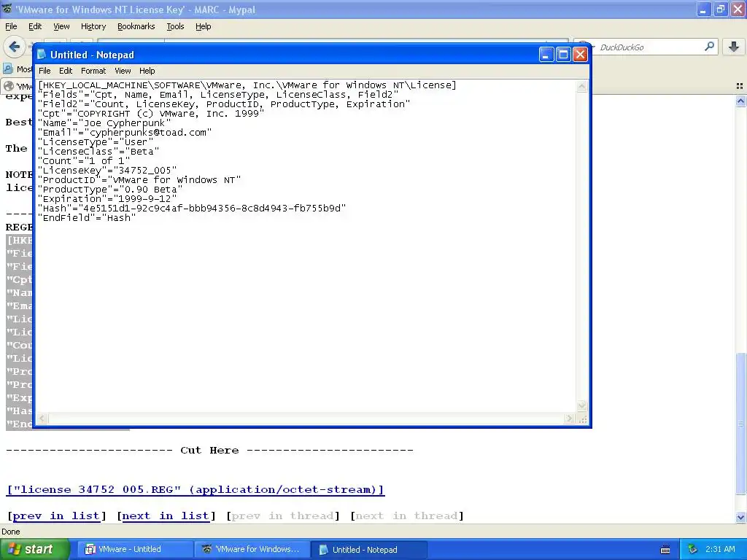Click the "LicenseClass"="Beta" line
Screen dimensions: 747x560
(x=98, y=152)
